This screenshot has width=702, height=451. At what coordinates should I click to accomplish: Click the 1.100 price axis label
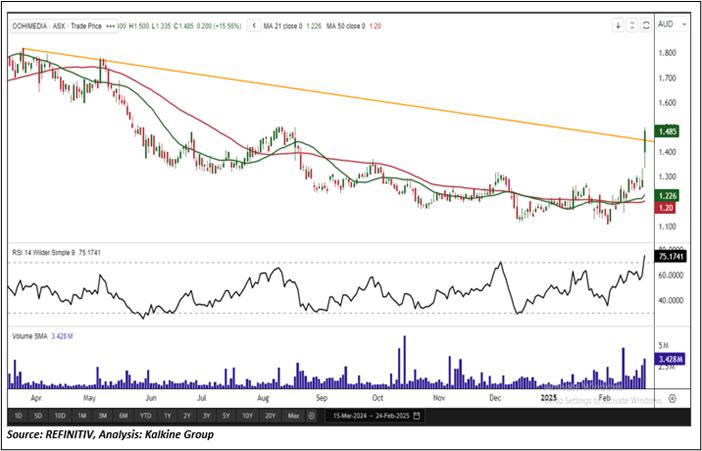tap(667, 227)
